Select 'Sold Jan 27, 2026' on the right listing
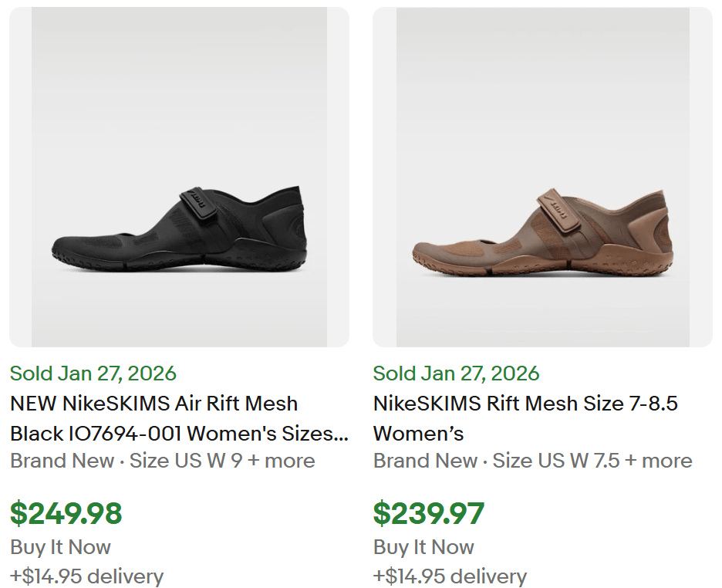Viewport: 722px width, 588px height. pyautogui.click(x=455, y=373)
